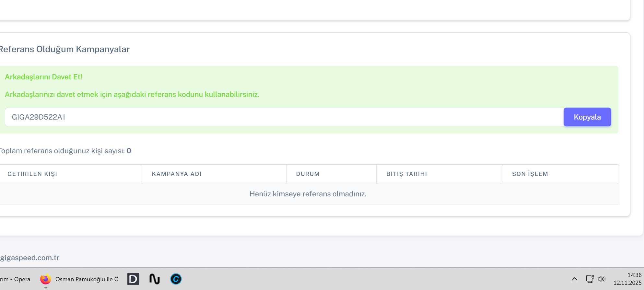Open the clock showing 14:36 and date
The width and height of the screenshot is (644, 290).
coord(627,279)
